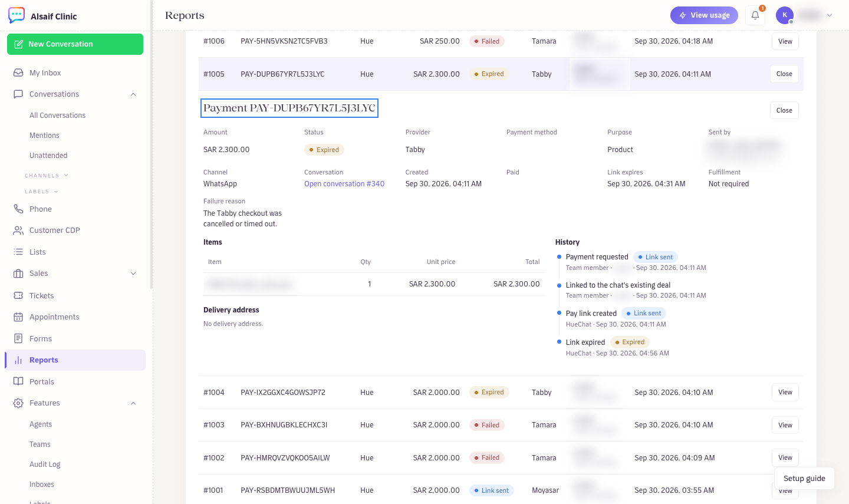849x504 pixels.
Task: Open My Inbox via its tray icon
Action: click(18, 73)
